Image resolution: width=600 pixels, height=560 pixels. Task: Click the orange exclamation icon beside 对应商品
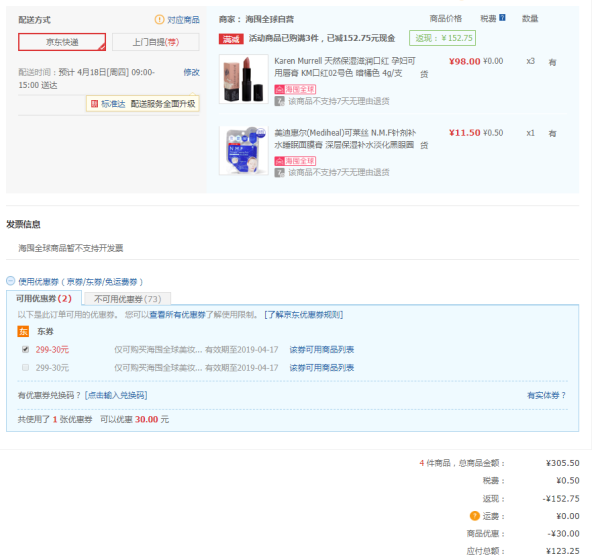point(159,20)
